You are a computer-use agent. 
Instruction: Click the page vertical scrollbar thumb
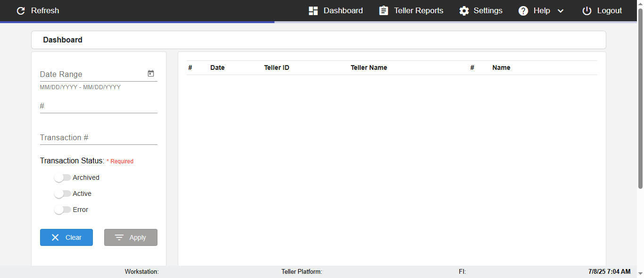click(640, 98)
